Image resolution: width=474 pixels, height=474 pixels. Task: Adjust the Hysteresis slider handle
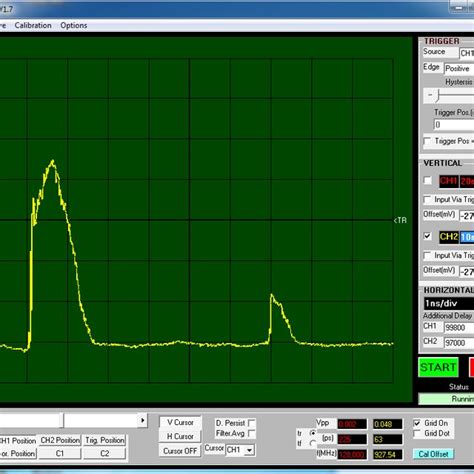(438, 96)
